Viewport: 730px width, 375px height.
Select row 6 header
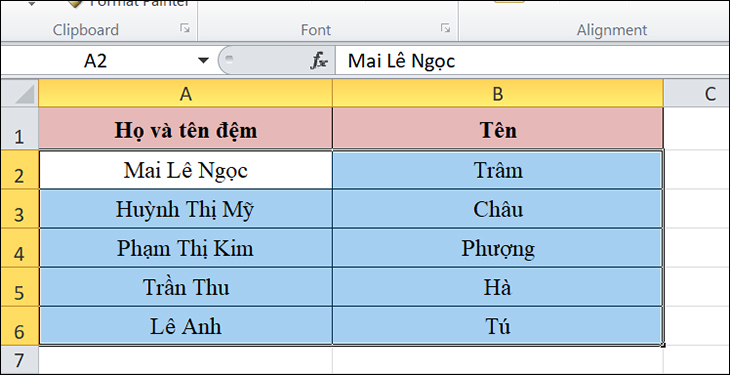pos(20,326)
